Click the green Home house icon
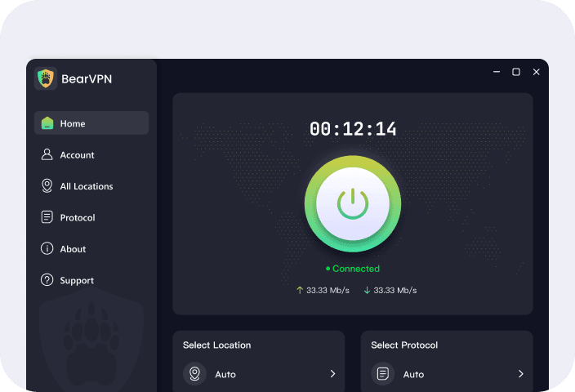This screenshot has height=392, width=575. tap(47, 123)
